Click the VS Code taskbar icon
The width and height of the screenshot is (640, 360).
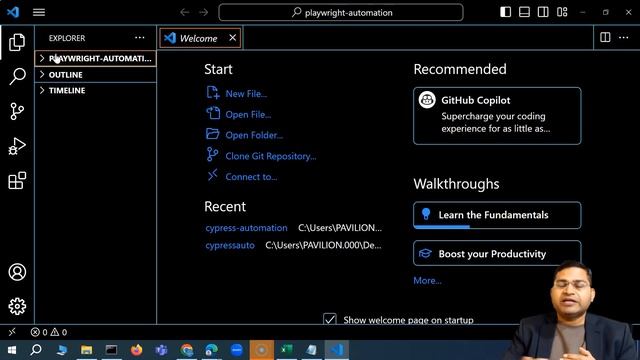[337, 350]
